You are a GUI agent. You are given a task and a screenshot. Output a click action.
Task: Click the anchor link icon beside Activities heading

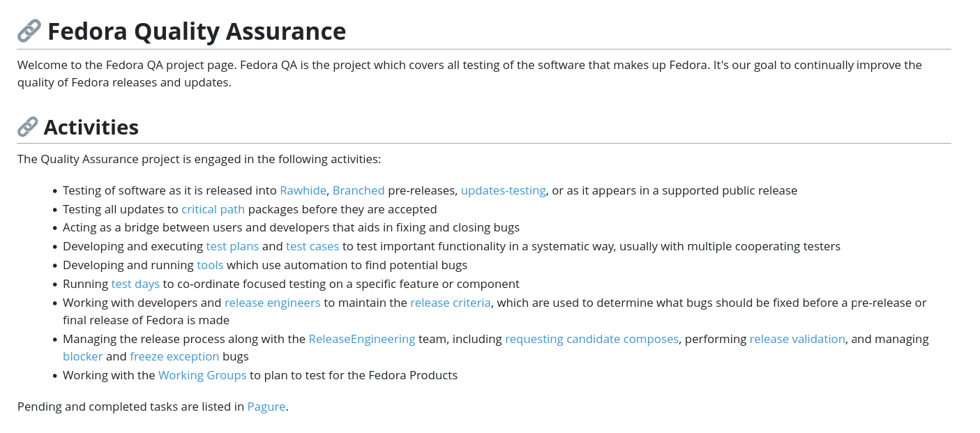coord(28,127)
